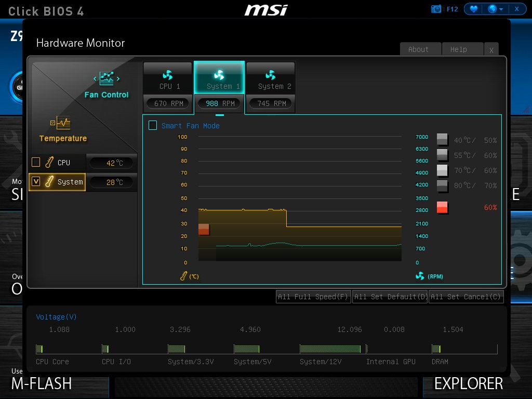Open the Help tab
Screen dimensions: 532x399
click(462, 49)
